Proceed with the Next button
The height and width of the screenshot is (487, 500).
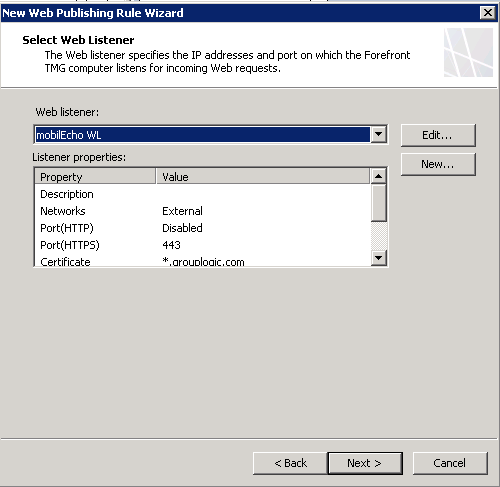(x=365, y=463)
